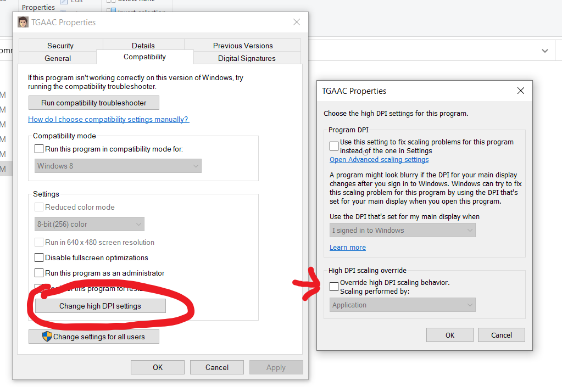Click the shield icon on Change settings button
The width and height of the screenshot is (562, 392).
[x=47, y=337]
